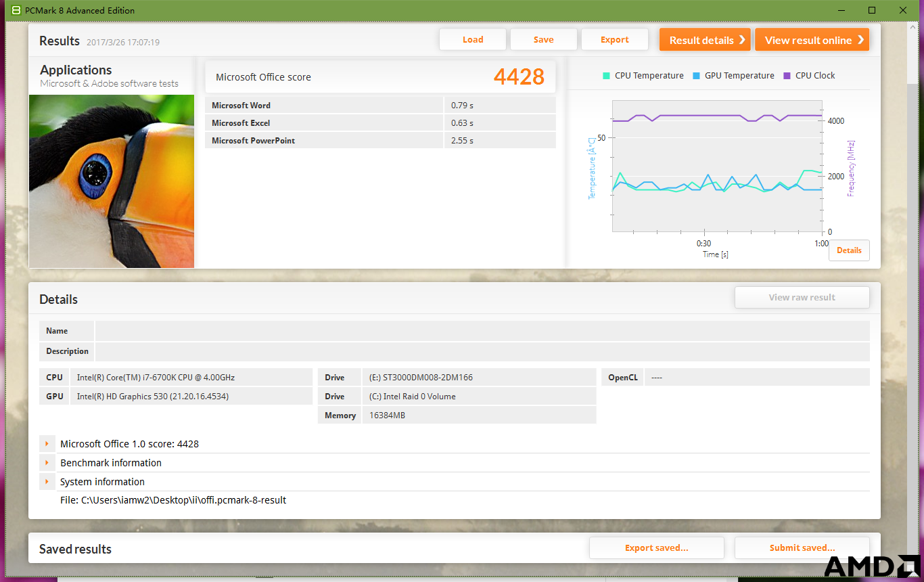
Task: Click Export saved... button
Action: (657, 547)
